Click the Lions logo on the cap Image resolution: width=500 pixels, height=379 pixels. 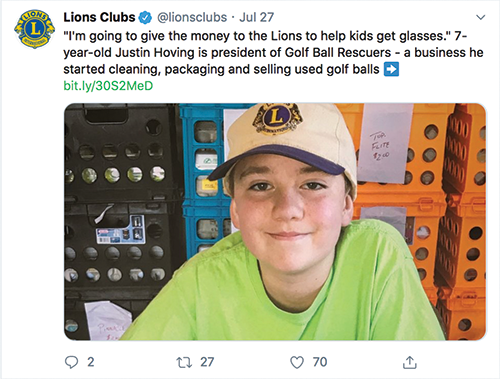tap(277, 118)
